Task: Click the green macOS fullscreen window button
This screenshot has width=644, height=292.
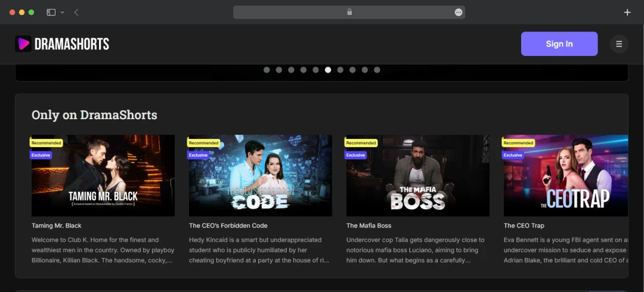Action: (31, 13)
